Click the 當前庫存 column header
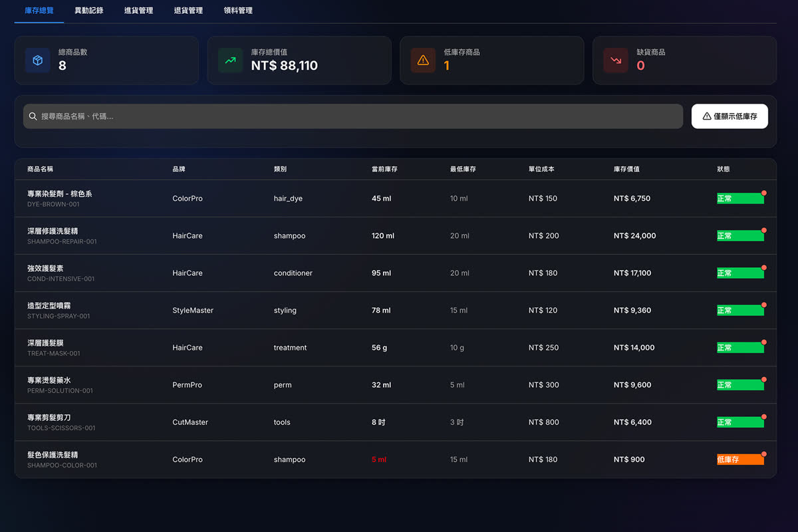798x532 pixels. [384, 170]
